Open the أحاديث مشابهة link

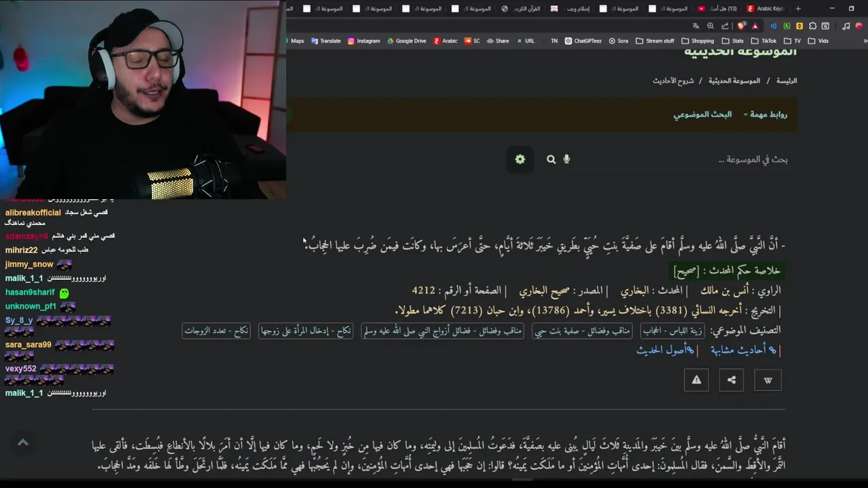tap(744, 350)
